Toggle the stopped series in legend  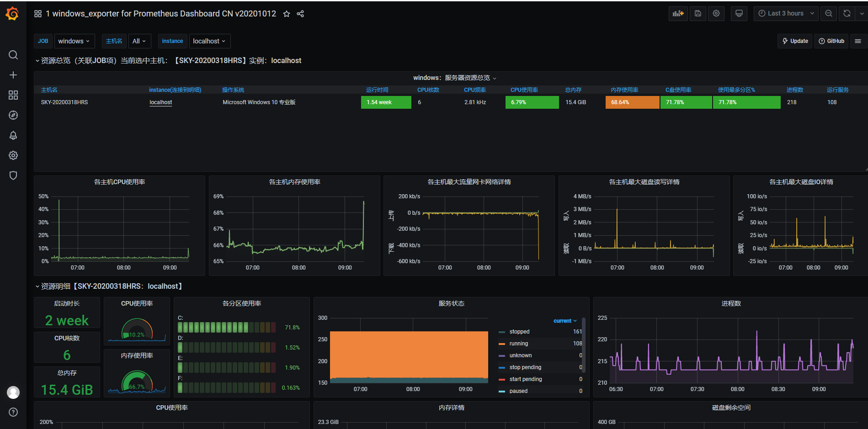(519, 332)
